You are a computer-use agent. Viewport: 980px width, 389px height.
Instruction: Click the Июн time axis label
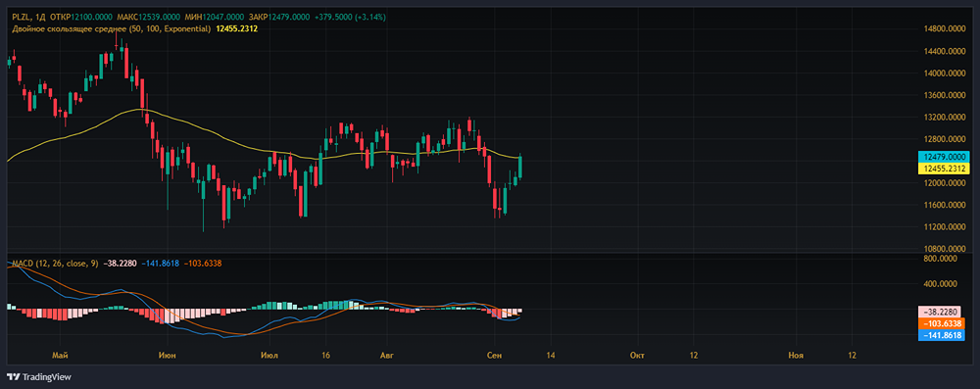168,356
